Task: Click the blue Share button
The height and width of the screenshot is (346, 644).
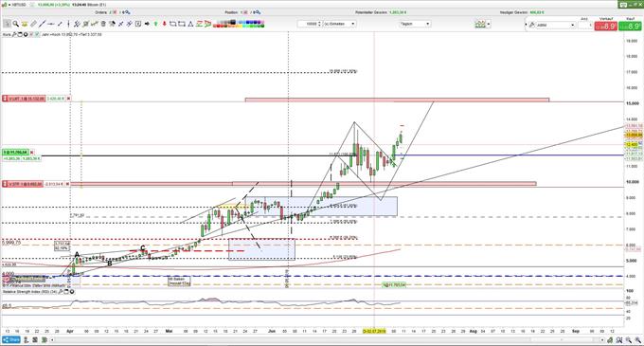Action: 11,339
